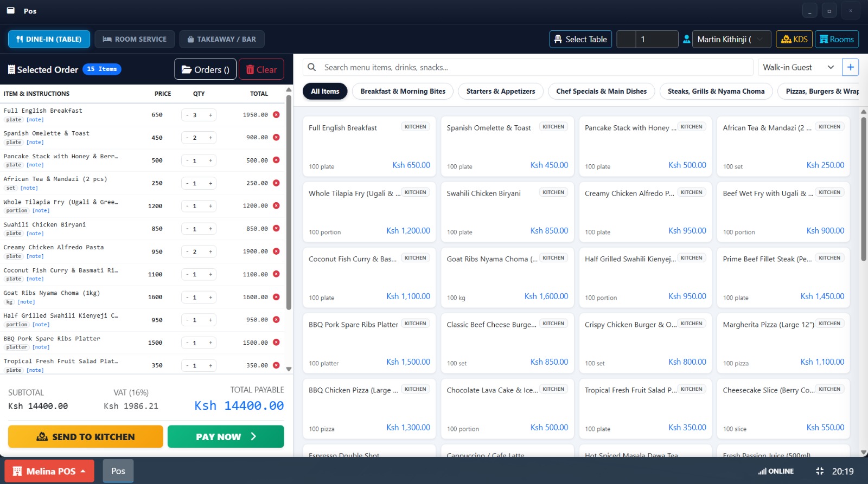
Task: Click the Pay Now button
Action: (226, 436)
